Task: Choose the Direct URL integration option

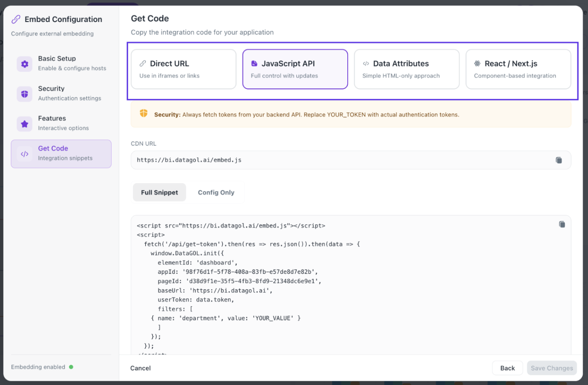Action: [184, 69]
